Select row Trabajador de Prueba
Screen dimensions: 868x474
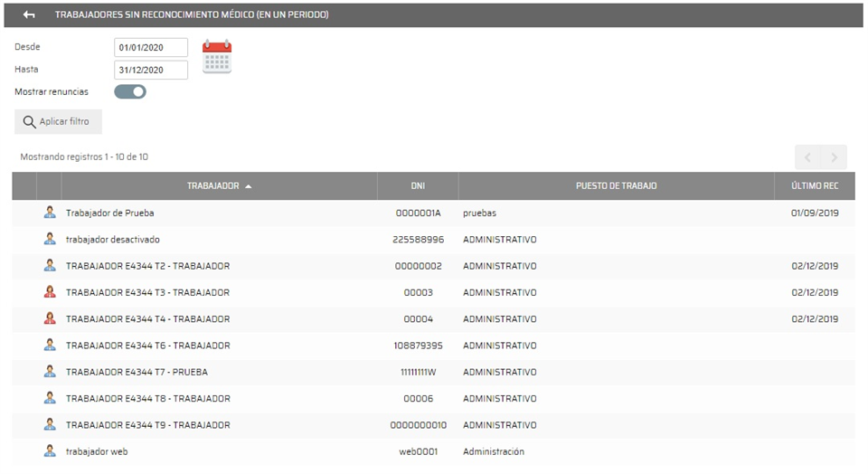click(x=433, y=213)
